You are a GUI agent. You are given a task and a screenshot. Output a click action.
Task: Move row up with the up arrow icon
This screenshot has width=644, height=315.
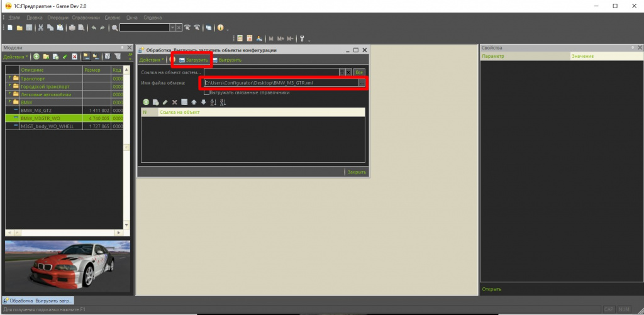click(x=194, y=102)
